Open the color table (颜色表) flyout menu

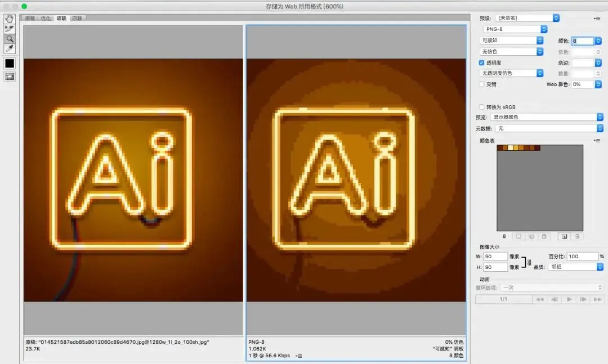(x=597, y=141)
